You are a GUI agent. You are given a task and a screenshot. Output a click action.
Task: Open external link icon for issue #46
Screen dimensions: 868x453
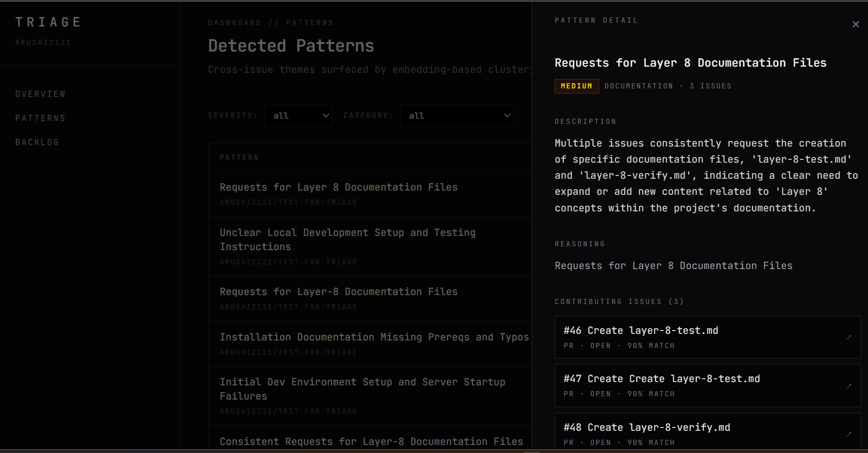click(x=849, y=337)
